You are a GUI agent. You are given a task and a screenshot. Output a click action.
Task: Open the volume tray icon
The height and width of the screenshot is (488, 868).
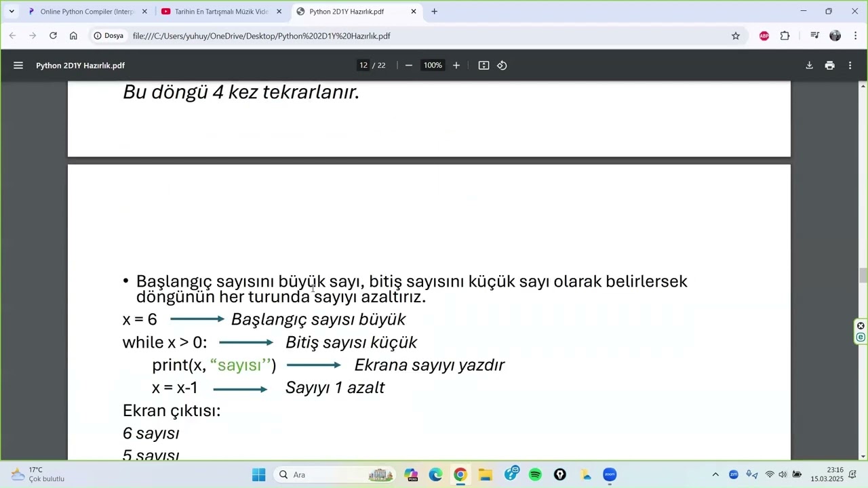click(783, 474)
